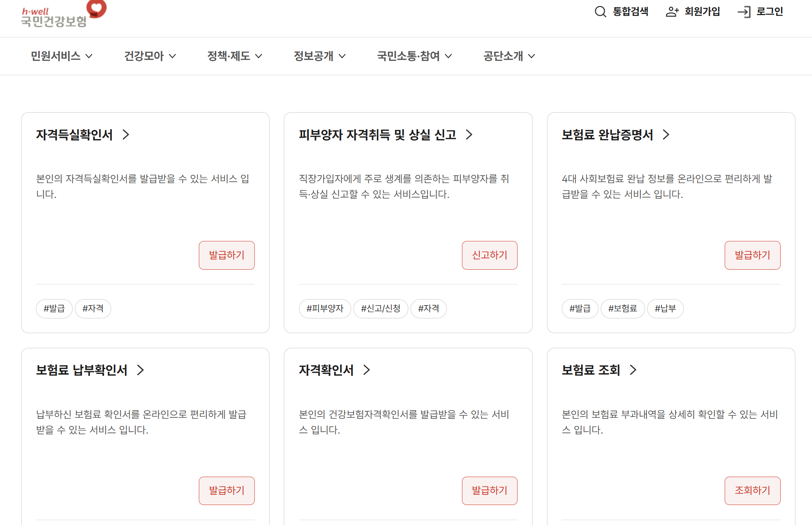The image size is (812, 525).
Task: Open 피부양자 자격취득 및 상실 신고 arrow
Action: tap(470, 134)
